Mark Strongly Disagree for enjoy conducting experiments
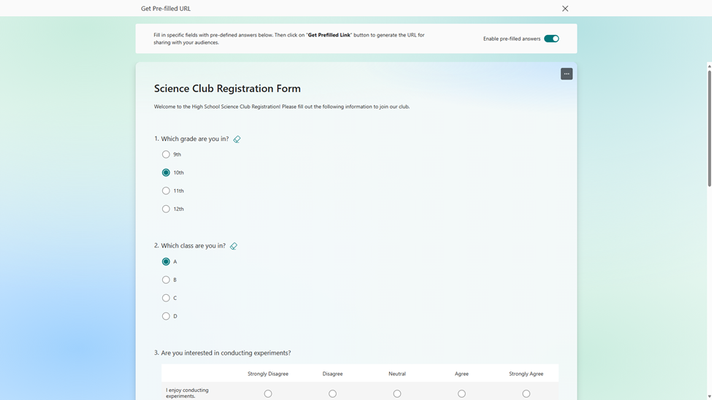712x400 pixels. 268,394
